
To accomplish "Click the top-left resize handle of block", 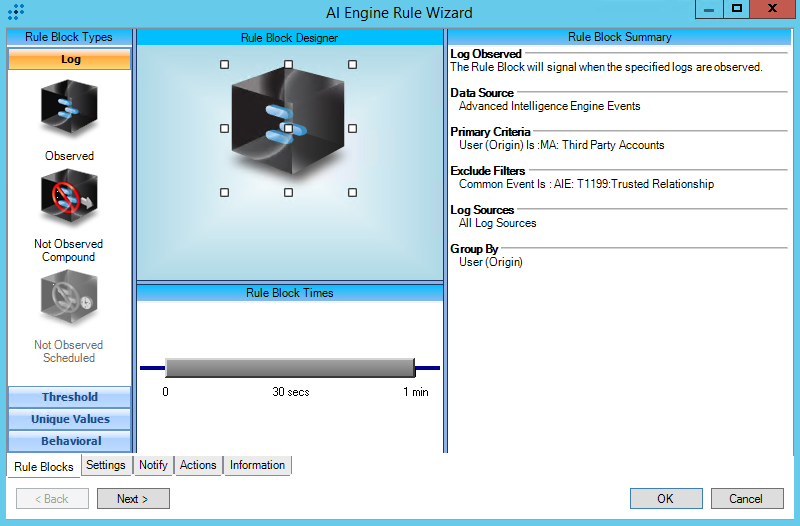I will pyautogui.click(x=224, y=64).
